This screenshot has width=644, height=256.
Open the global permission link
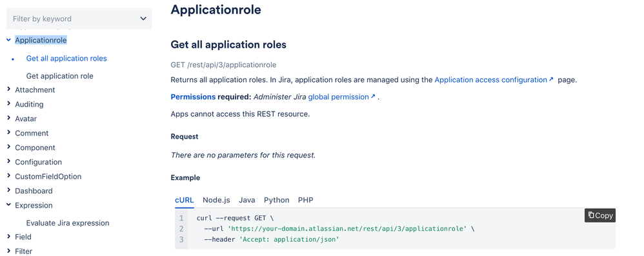pos(342,97)
